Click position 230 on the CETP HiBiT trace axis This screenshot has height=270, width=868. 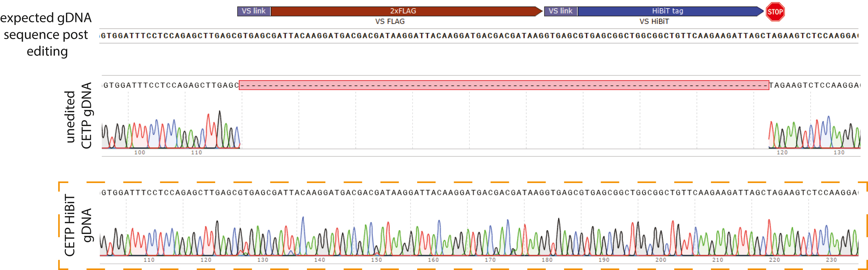831,260
